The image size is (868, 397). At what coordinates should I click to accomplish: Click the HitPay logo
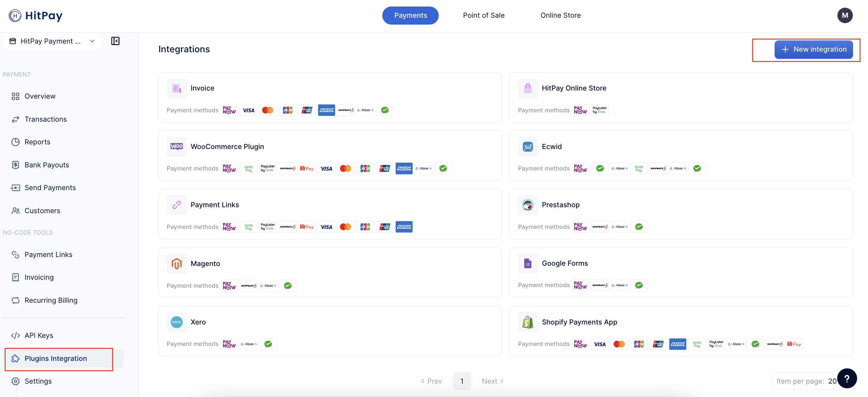(x=35, y=16)
